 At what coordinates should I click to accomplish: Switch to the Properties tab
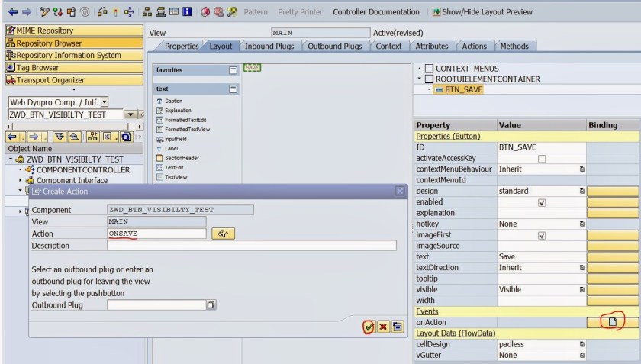coord(182,47)
